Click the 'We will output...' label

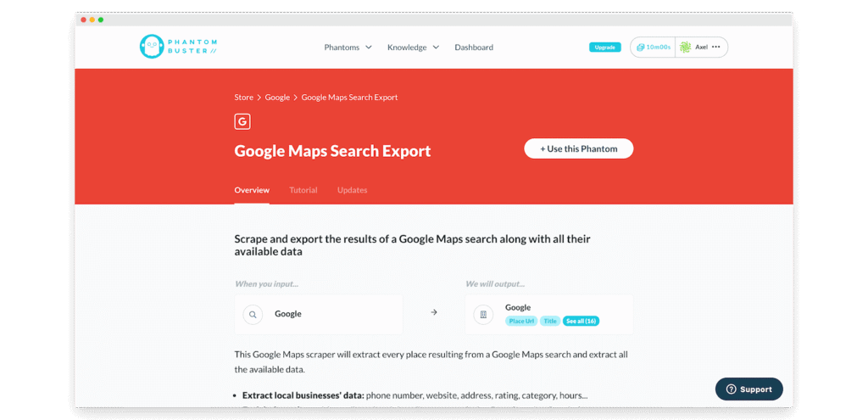pos(495,284)
